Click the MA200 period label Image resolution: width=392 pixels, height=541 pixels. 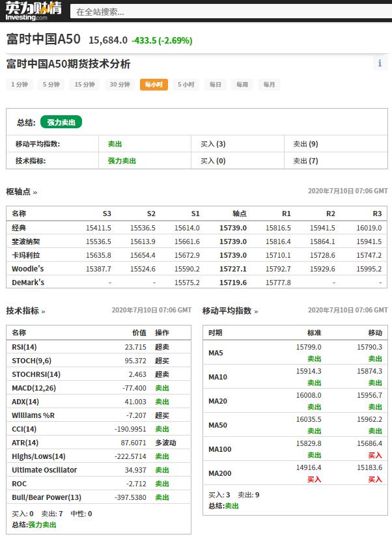tap(220, 473)
